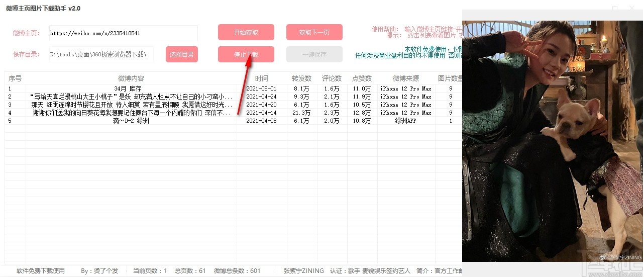The height and width of the screenshot is (277, 644).
Task: Focus the Weibo homepage URL input field
Action: [124, 33]
